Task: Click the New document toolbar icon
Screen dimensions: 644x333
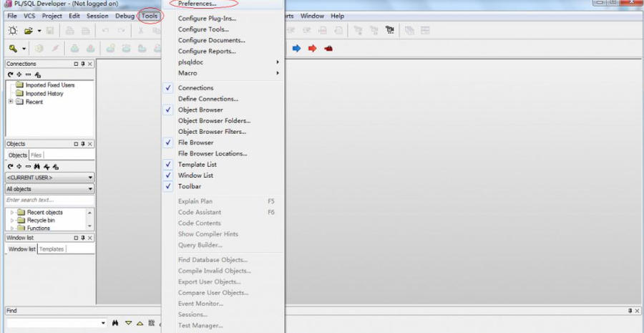Action: tap(13, 31)
